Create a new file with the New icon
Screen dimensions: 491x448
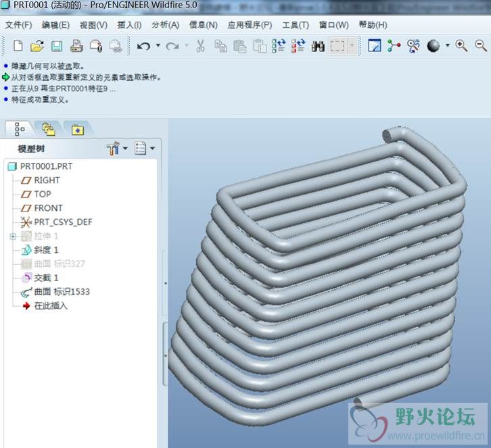pyautogui.click(x=18, y=46)
